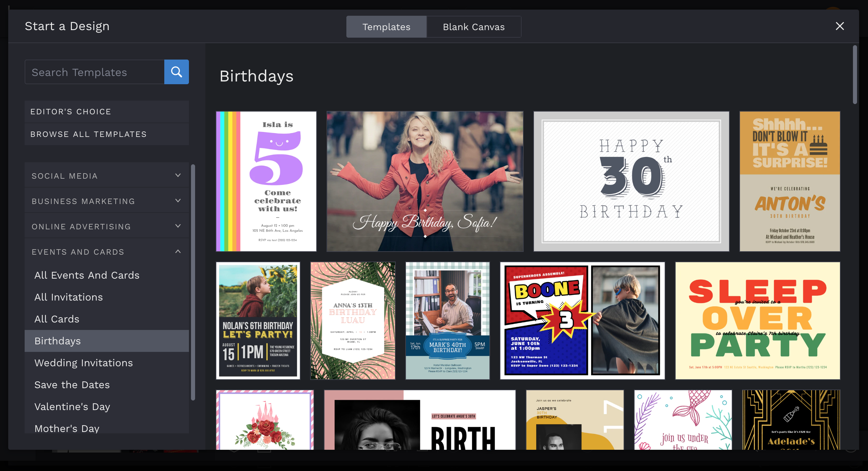Choose the Boone superhero birthday template
Viewport: 868px width, 471px height.
point(583,321)
